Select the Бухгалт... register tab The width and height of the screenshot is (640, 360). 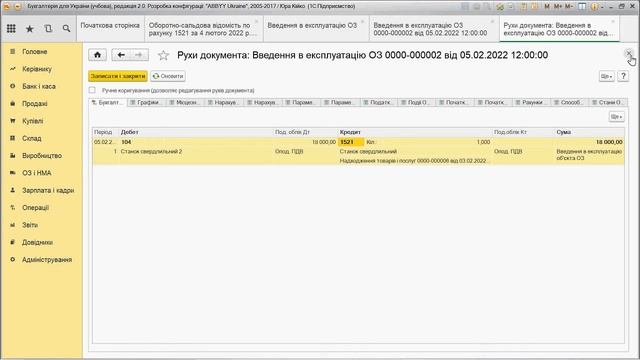click(x=108, y=102)
